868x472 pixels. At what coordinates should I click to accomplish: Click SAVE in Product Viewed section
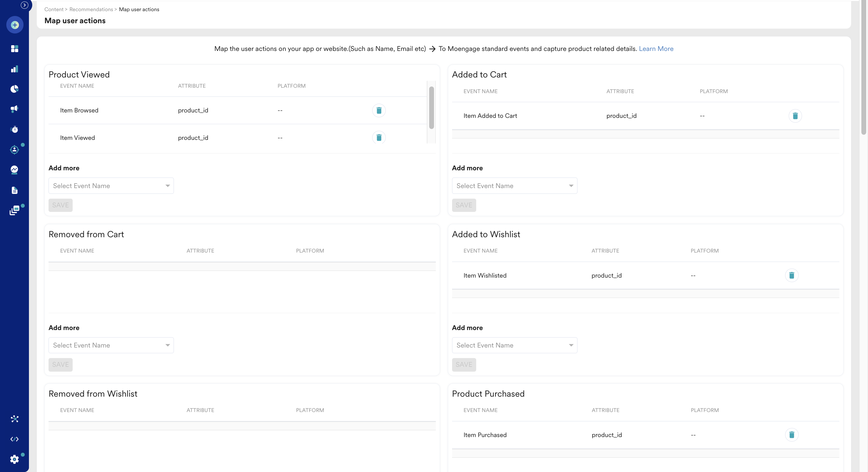(x=61, y=205)
